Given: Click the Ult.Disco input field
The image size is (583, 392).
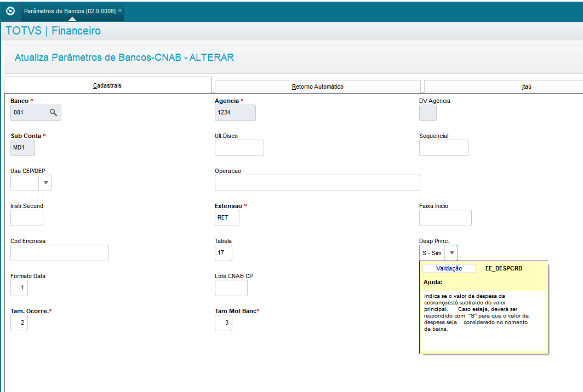Looking at the screenshot, I should click(239, 148).
